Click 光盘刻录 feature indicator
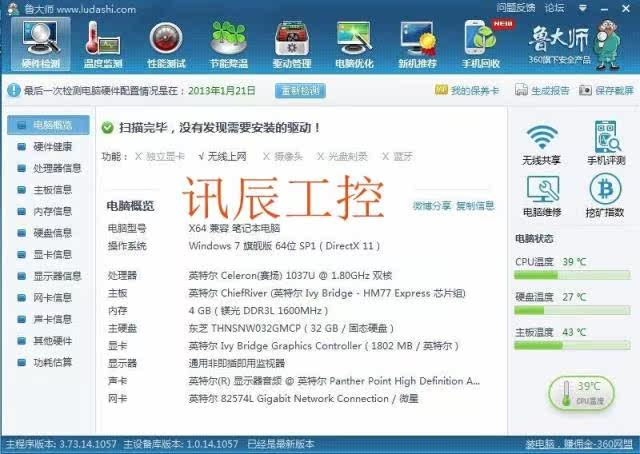 [342, 156]
